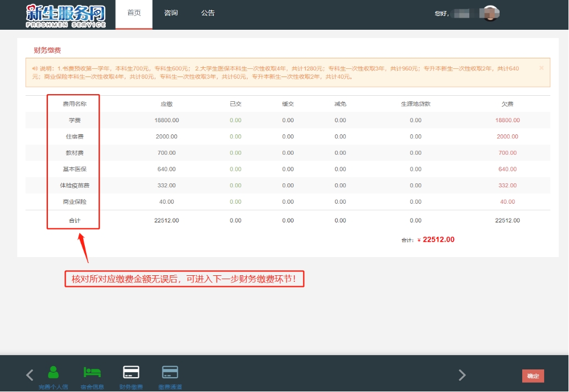This screenshot has width=569, height=392.
Task: Go to the 缴费通道 step icon
Action: tap(170, 373)
